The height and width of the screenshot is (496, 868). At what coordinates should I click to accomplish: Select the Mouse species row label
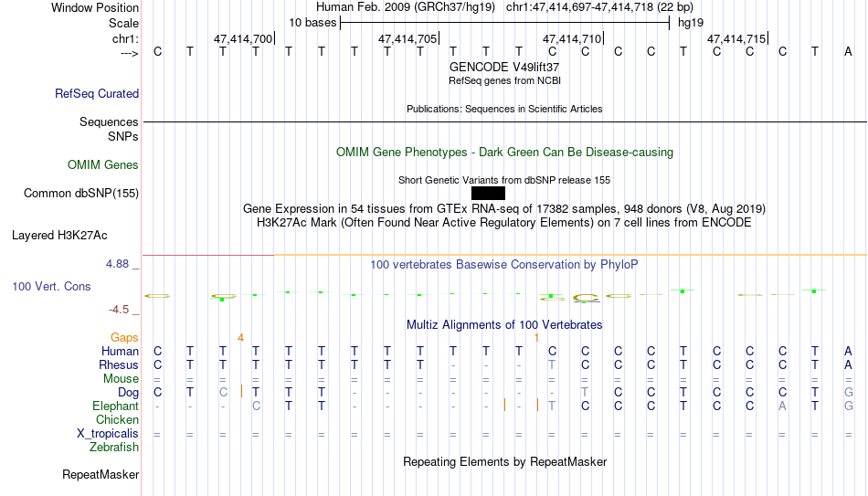121,379
